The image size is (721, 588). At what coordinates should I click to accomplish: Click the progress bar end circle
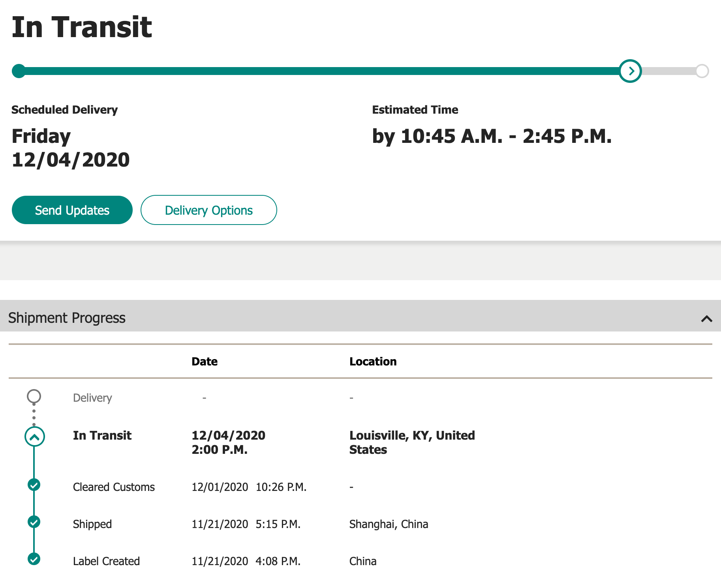pos(702,71)
